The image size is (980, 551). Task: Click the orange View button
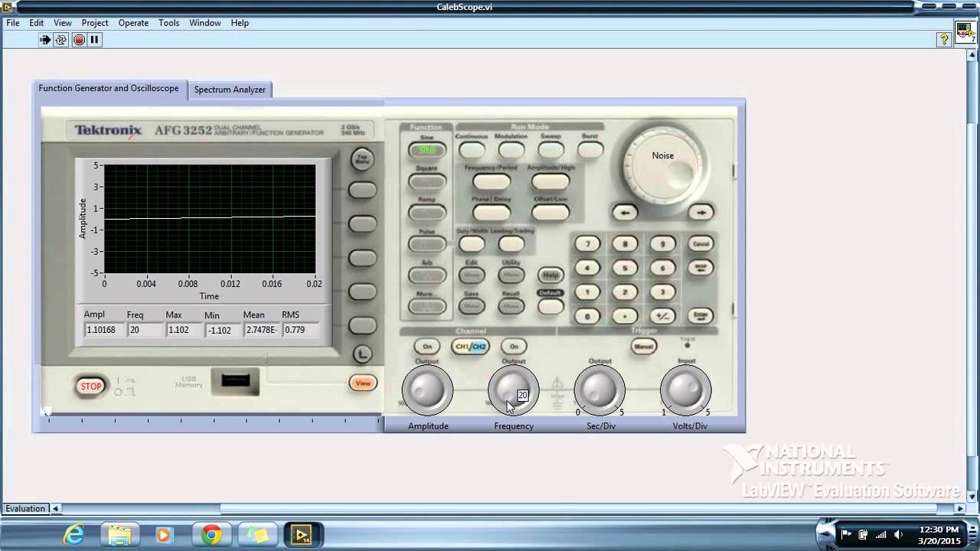point(363,383)
